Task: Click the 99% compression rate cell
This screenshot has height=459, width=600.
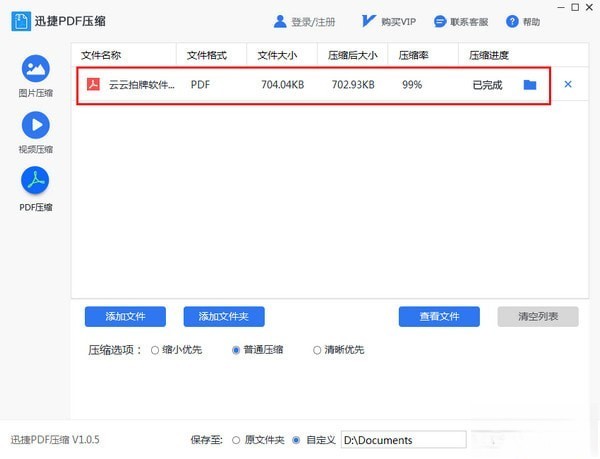Action: tap(412, 85)
